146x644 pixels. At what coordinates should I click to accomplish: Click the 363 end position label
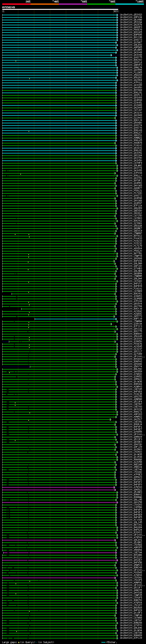point(115,11)
